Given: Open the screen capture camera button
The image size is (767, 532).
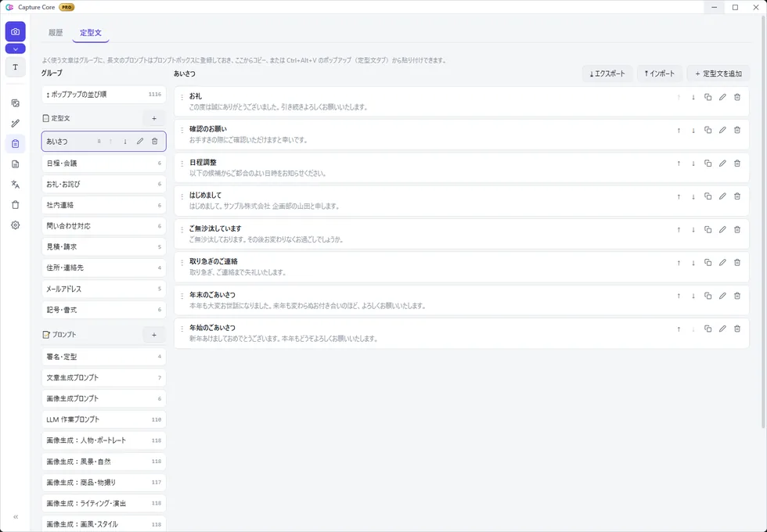Looking at the screenshot, I should (x=15, y=32).
